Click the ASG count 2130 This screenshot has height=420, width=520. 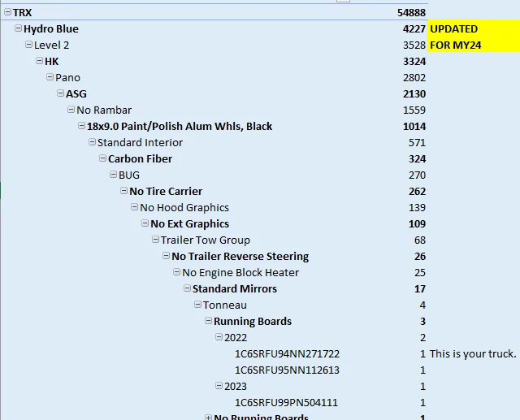[414, 93]
